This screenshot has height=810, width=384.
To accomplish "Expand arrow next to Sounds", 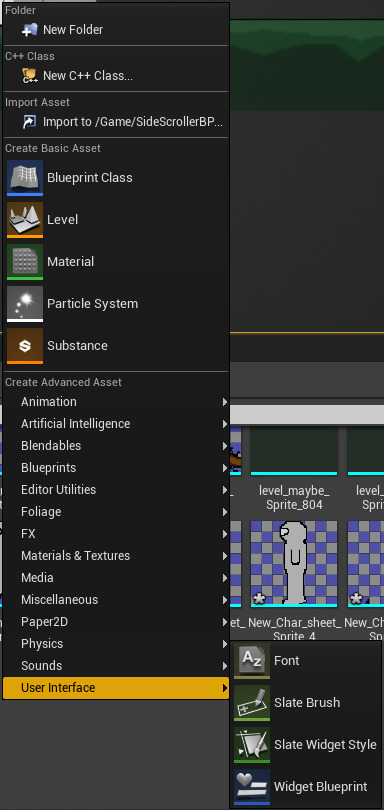I will (x=225, y=666).
